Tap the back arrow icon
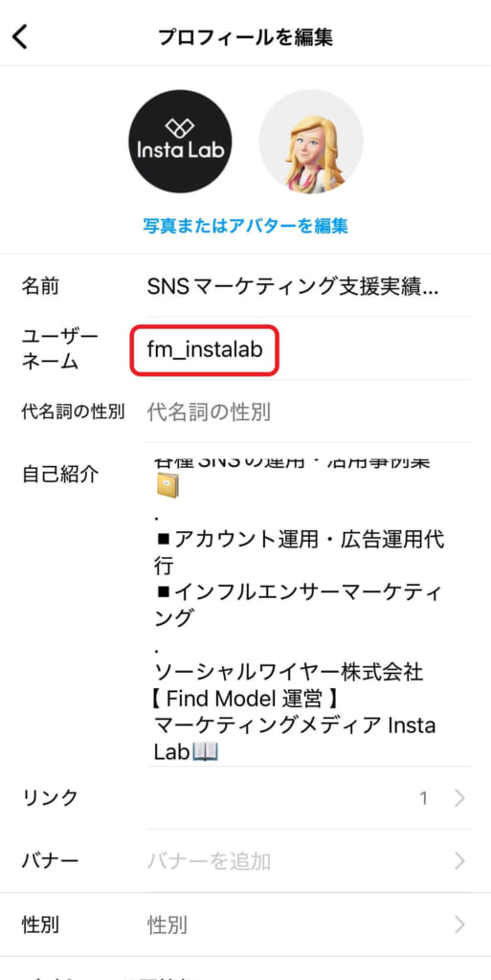This screenshot has width=491, height=980. click(x=20, y=37)
